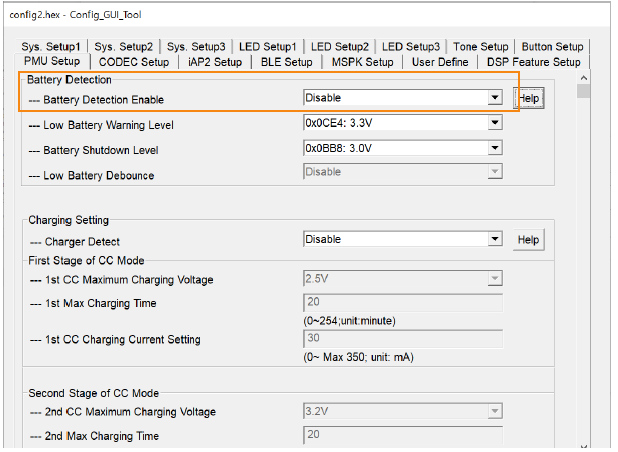The width and height of the screenshot is (618, 452).
Task: Click 1st CC Charging Current Setting field
Action: (x=402, y=339)
